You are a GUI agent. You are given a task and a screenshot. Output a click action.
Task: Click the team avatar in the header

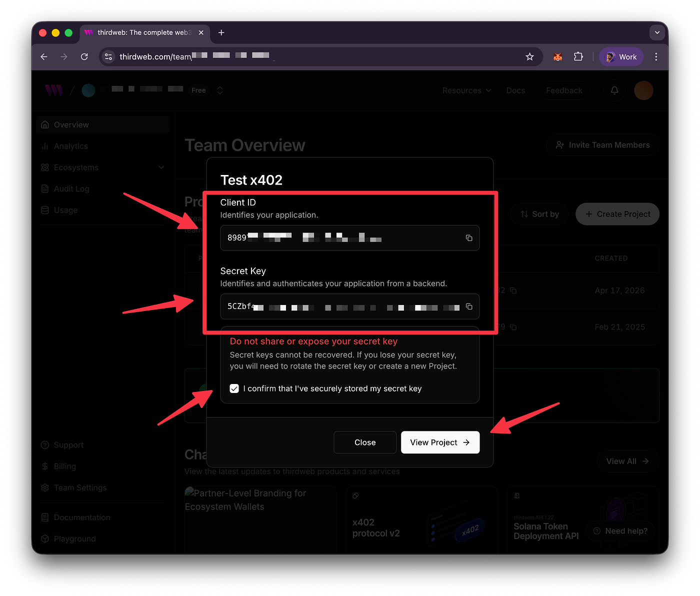[x=88, y=90]
